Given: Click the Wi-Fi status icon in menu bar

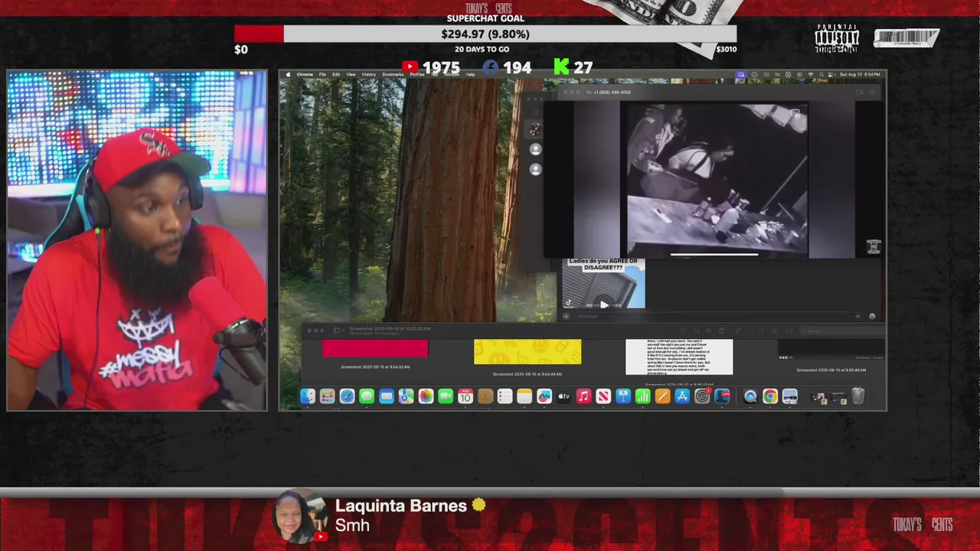Looking at the screenshot, I should click(x=810, y=74).
